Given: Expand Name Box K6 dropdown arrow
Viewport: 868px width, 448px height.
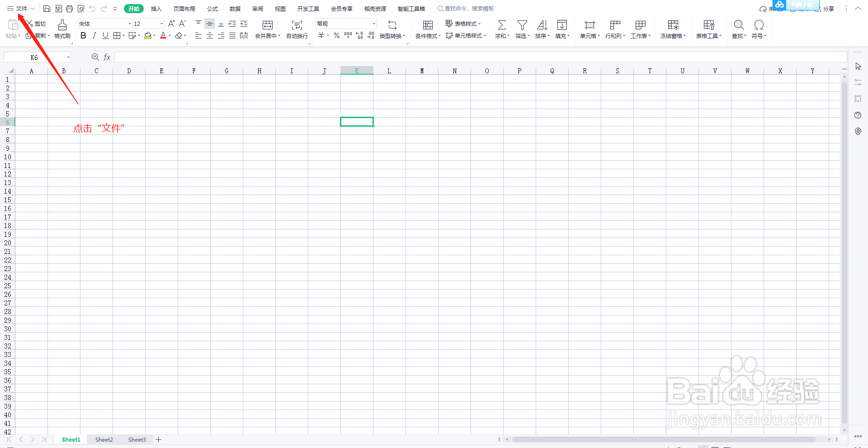Looking at the screenshot, I should point(68,57).
